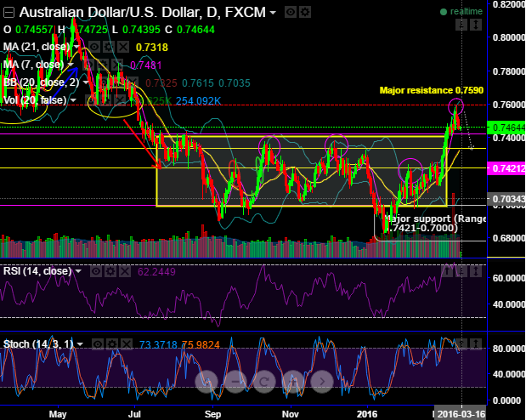526x420 pixels.
Task: Click the current price label 0.74644 on axis
Action: point(506,128)
